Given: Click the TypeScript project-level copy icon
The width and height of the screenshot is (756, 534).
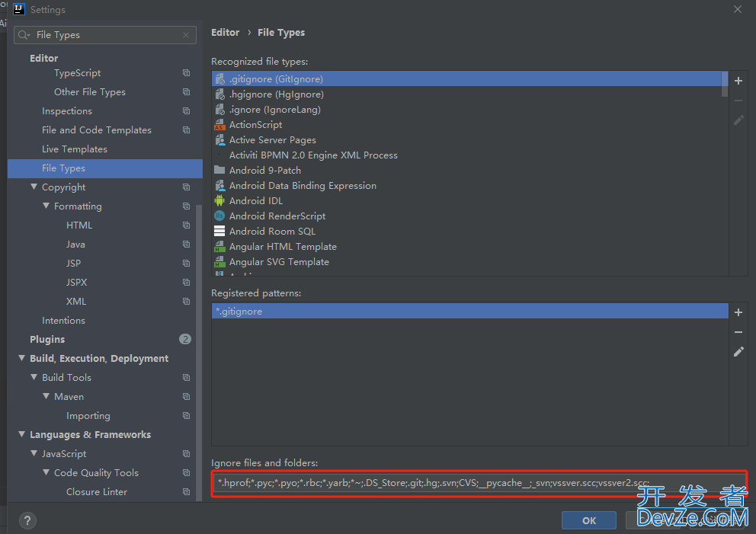Looking at the screenshot, I should coord(186,73).
